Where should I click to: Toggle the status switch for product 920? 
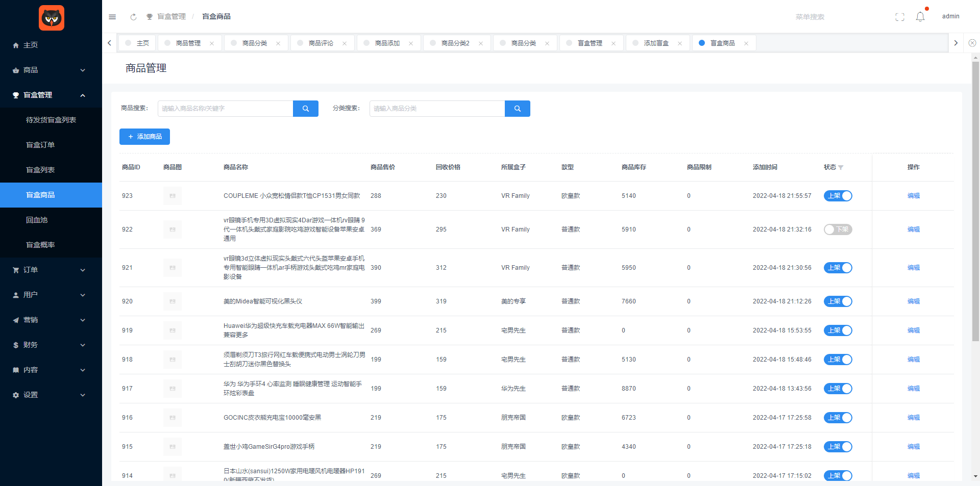[838, 301]
